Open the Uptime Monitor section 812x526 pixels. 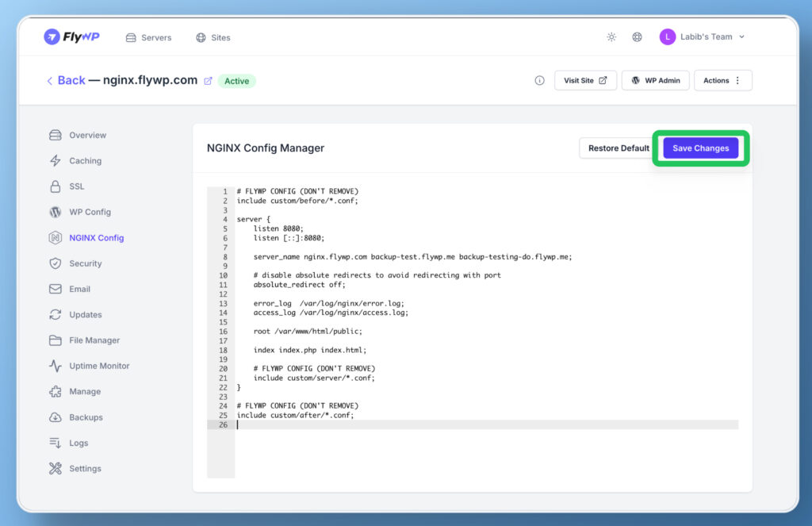(99, 366)
